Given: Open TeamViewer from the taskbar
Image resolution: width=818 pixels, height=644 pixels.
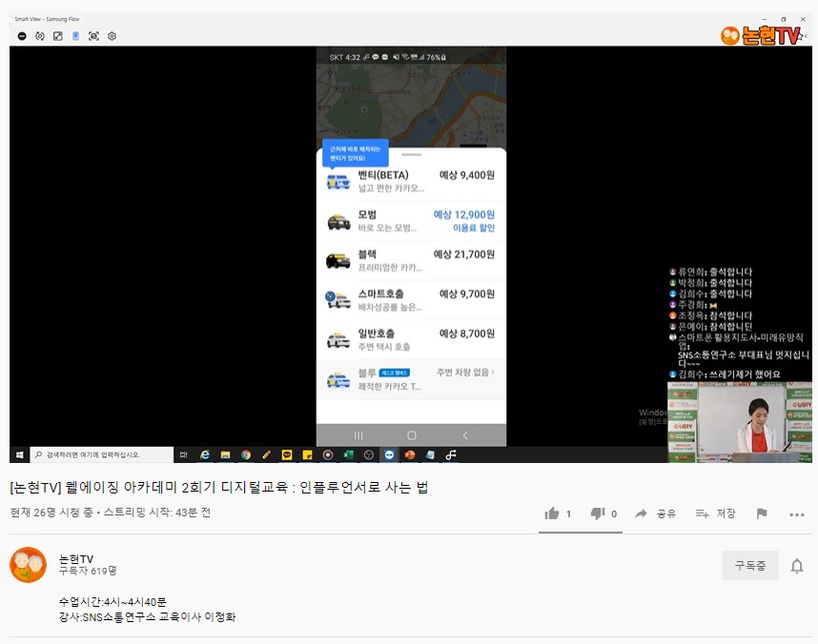Looking at the screenshot, I should point(389,454).
